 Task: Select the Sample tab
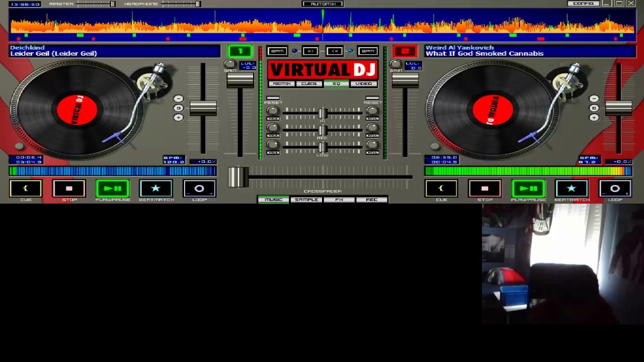[306, 200]
